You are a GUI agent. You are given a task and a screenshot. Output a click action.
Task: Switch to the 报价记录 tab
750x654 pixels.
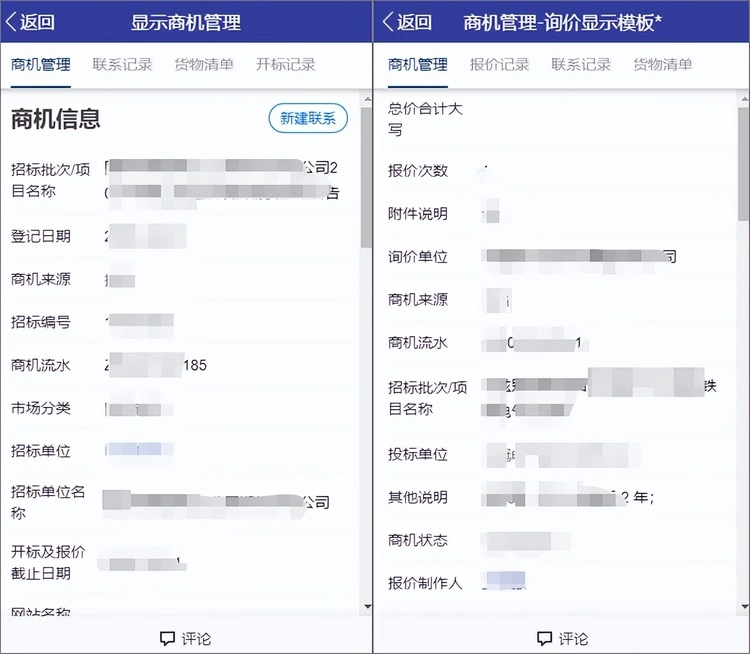[x=499, y=65]
